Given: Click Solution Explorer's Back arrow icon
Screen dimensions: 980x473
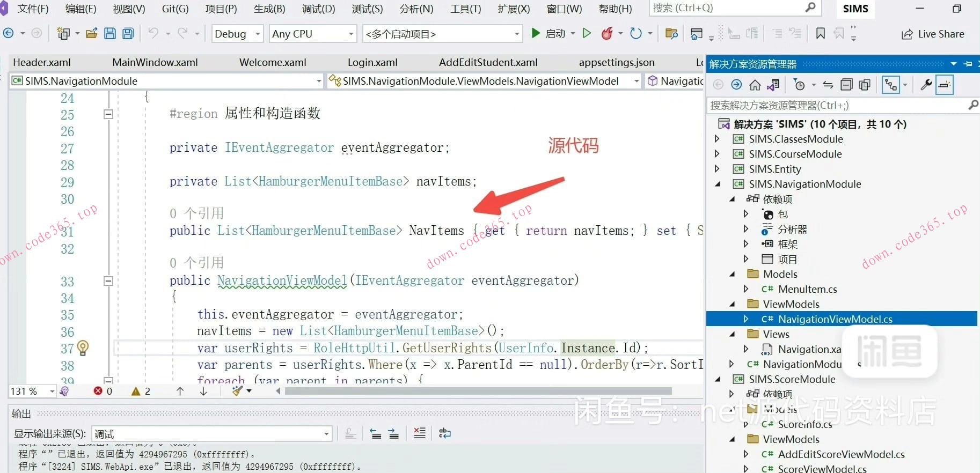Looking at the screenshot, I should (x=719, y=85).
